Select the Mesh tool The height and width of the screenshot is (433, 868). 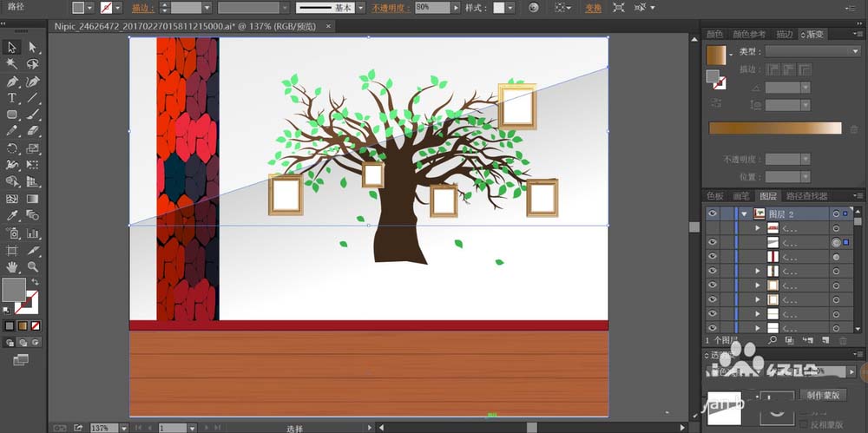pos(11,199)
